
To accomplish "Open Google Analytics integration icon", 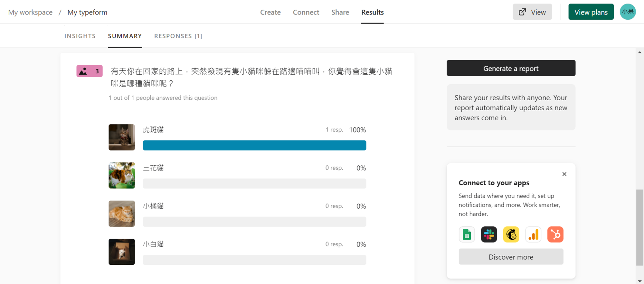I will coord(533,234).
